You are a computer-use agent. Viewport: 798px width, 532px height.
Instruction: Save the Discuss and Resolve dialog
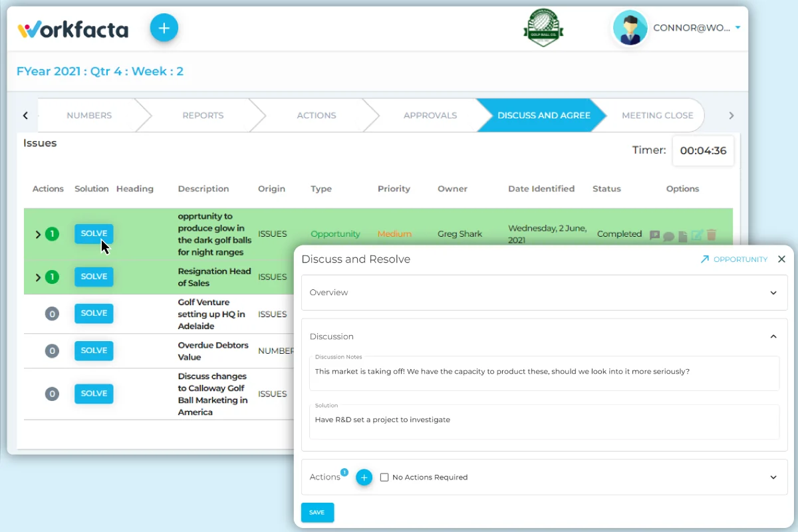point(317,513)
